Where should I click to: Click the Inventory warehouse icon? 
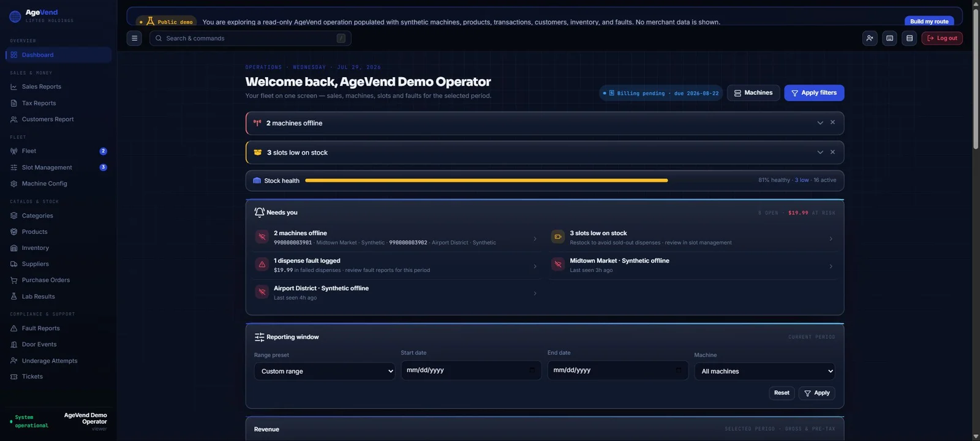[x=14, y=248]
